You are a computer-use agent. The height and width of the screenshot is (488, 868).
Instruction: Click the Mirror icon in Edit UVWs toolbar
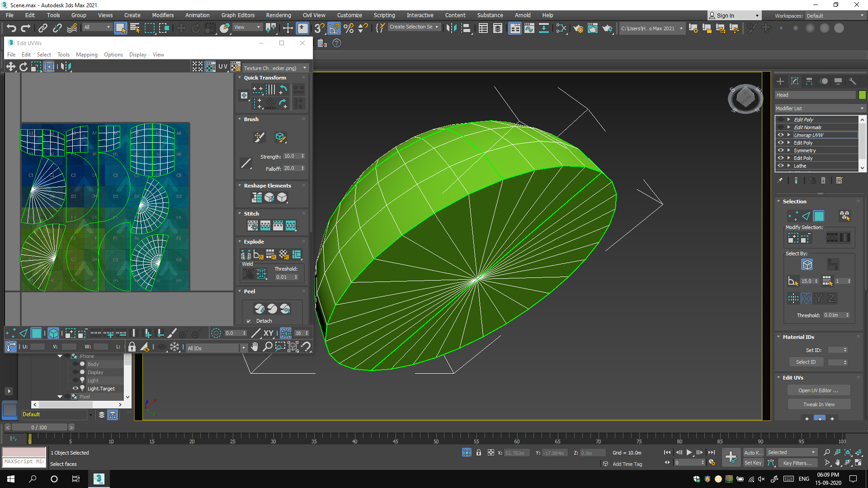66,67
